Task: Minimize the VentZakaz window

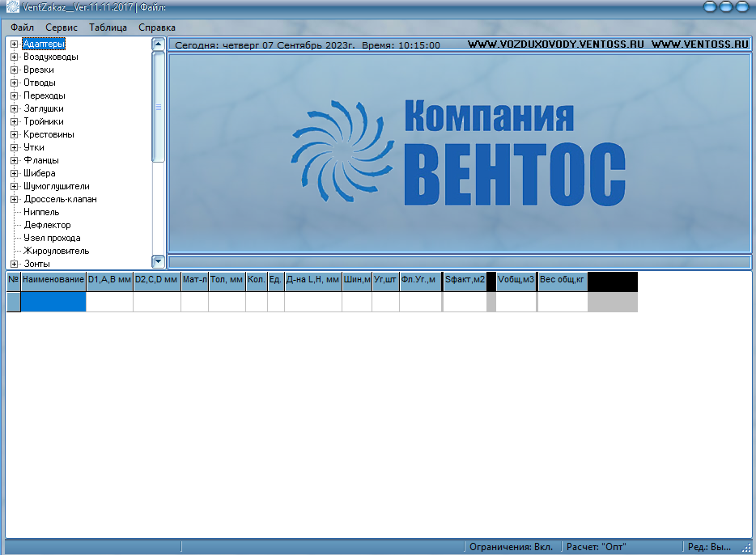Action: click(x=710, y=6)
